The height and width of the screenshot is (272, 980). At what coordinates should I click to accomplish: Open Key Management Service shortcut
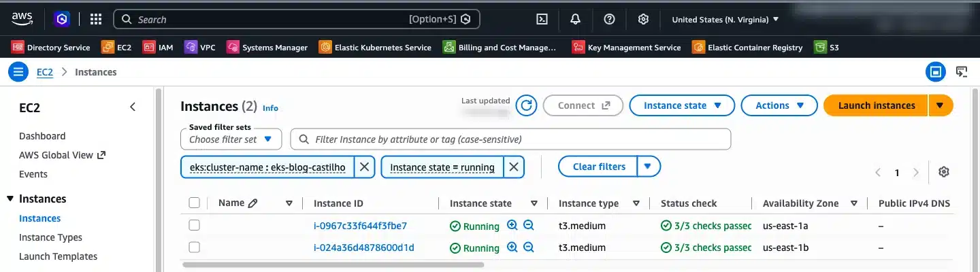[626, 48]
